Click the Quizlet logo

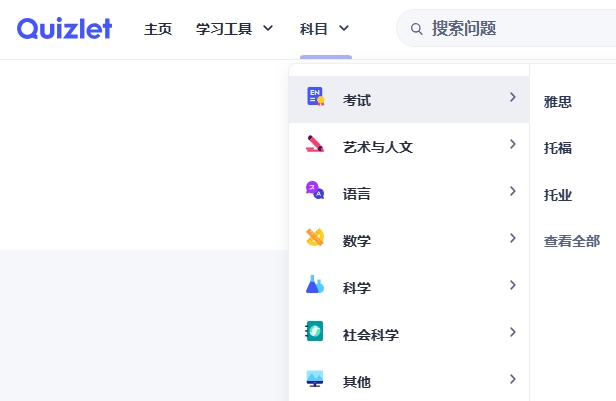[x=64, y=28]
